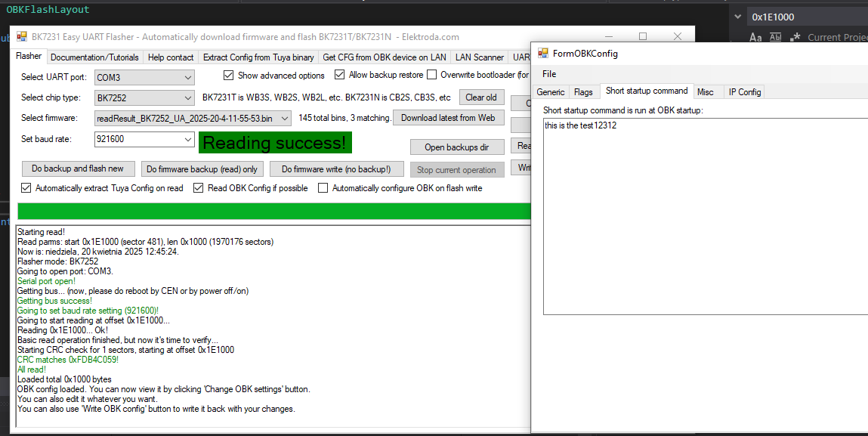
Task: Click the OBKFlashLayout text in the code editor
Action: 48,9
